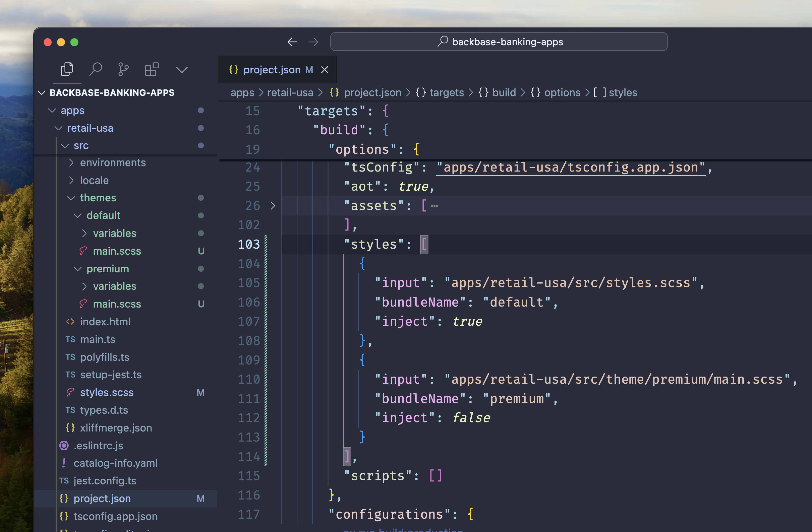The height and width of the screenshot is (532, 812).
Task: Click the Sass icon beside styles.scss
Action: [70, 392]
